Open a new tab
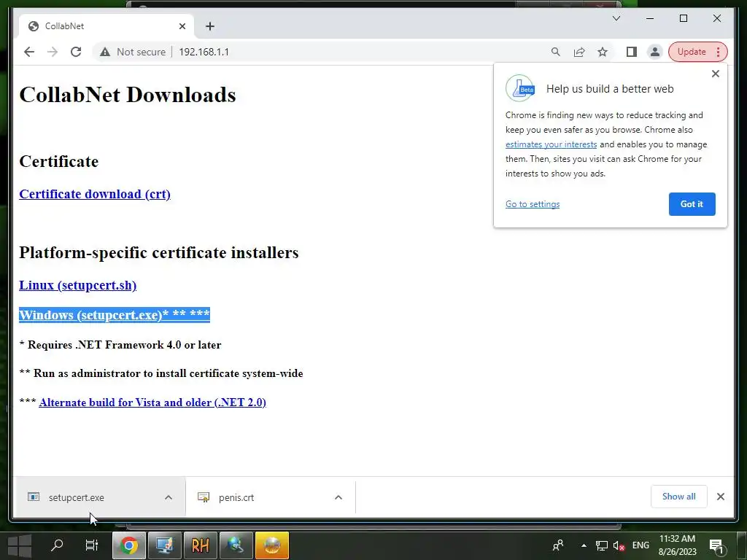The width and height of the screenshot is (747, 560). point(210,26)
